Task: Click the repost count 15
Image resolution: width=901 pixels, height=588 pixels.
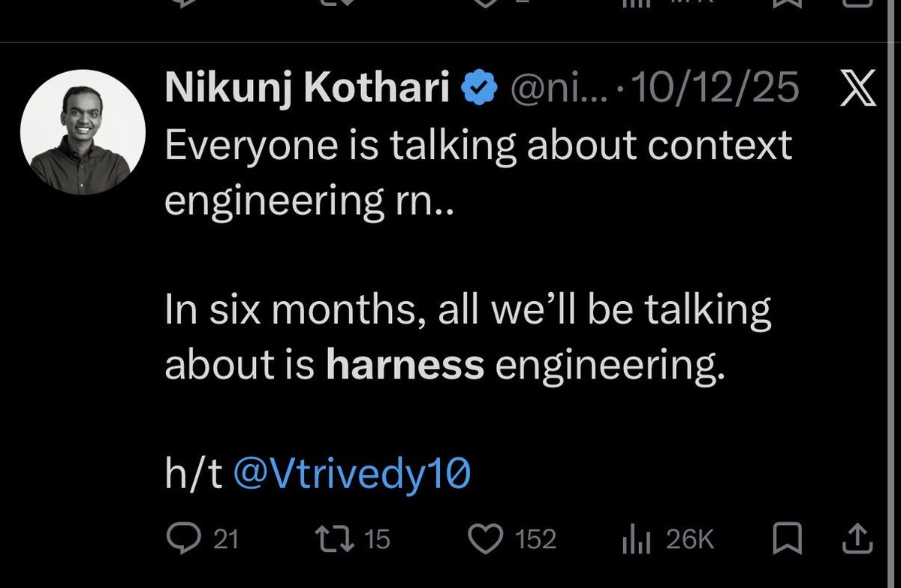Action: (376, 539)
